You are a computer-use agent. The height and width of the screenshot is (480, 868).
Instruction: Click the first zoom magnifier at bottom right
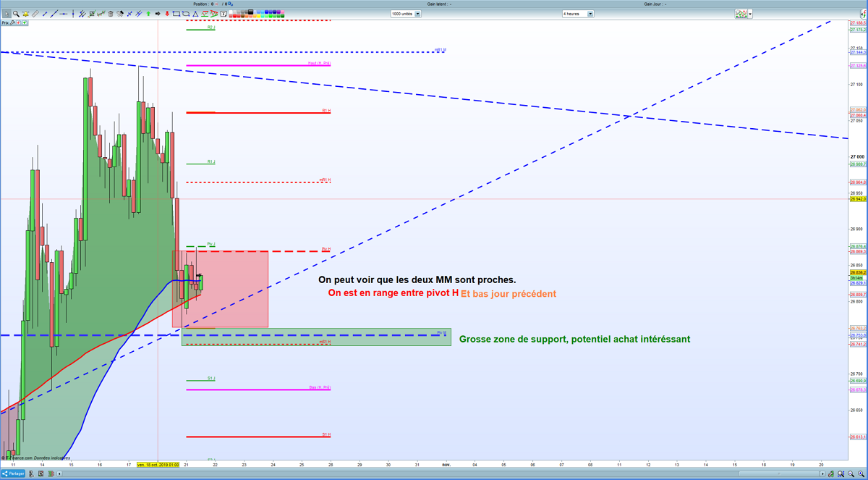pos(841,474)
